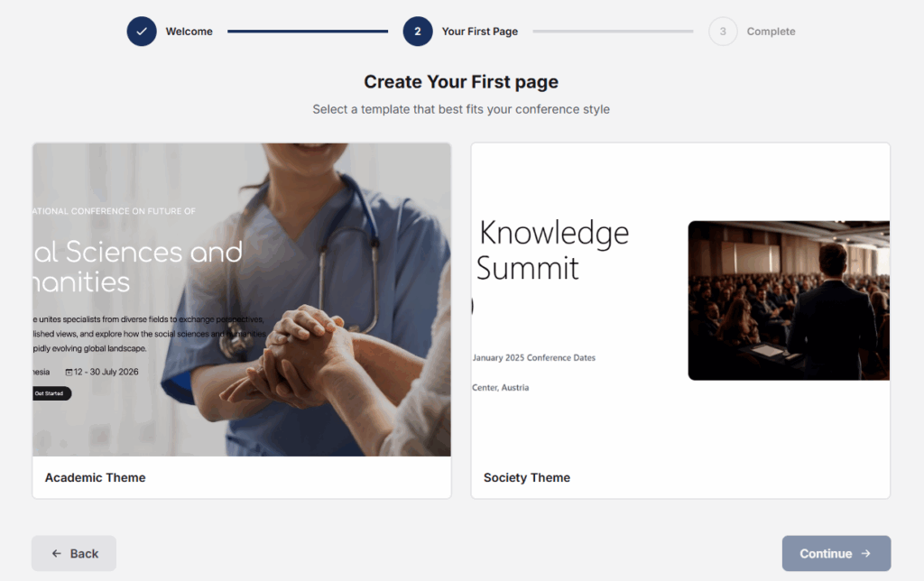Screen dimensions: 924x581
Task: Click the nurse photo in Academic preview
Action: pyautogui.click(x=242, y=300)
